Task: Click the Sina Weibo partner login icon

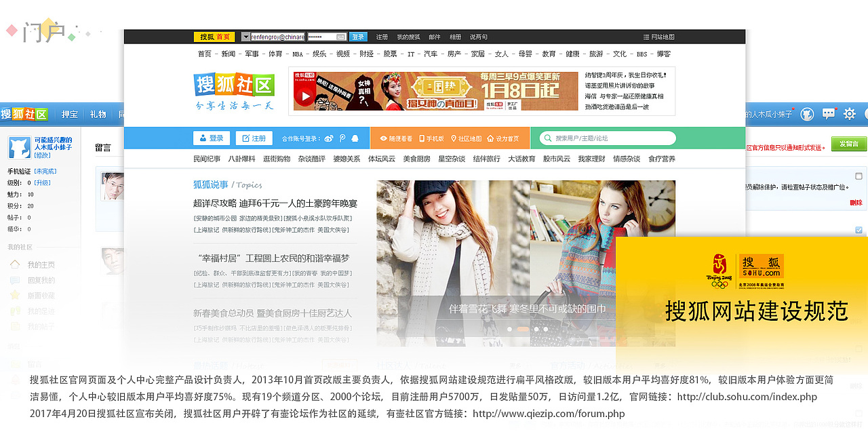Action: pos(329,138)
